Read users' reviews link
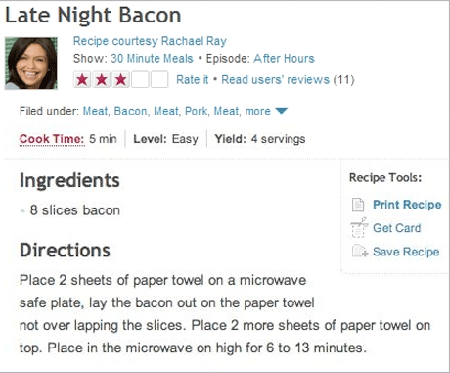 275,80
